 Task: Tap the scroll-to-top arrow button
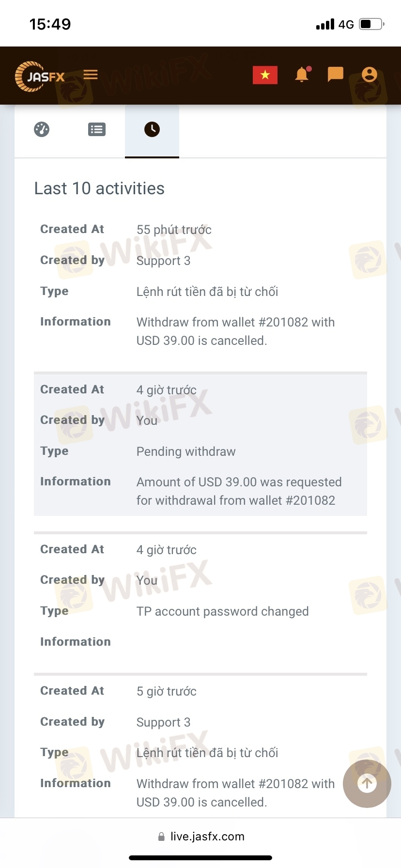[x=367, y=783]
